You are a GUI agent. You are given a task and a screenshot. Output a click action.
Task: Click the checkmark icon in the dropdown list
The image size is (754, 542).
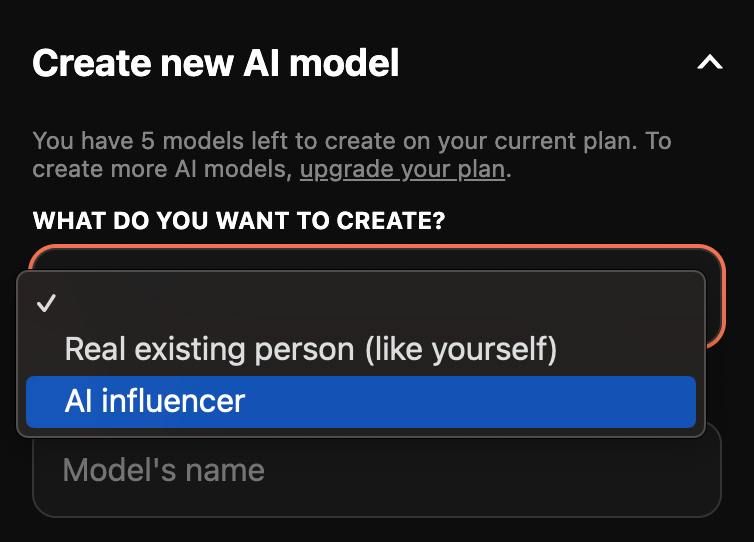pyautogui.click(x=45, y=304)
